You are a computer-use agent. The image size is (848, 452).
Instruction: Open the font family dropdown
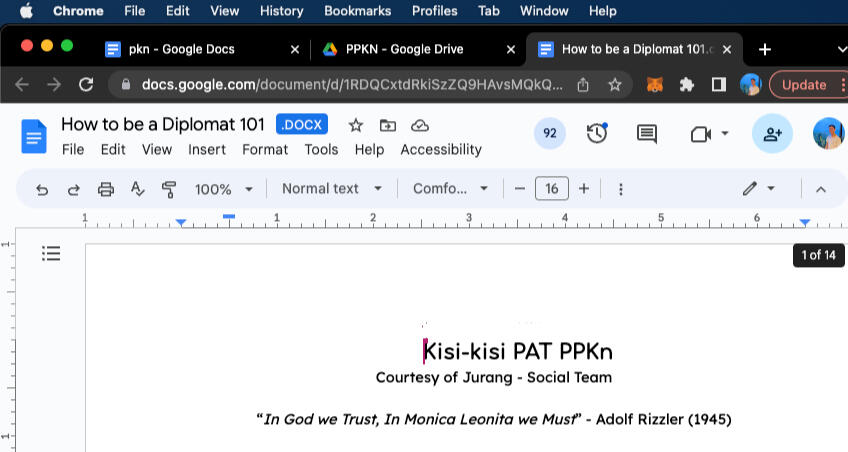click(450, 189)
